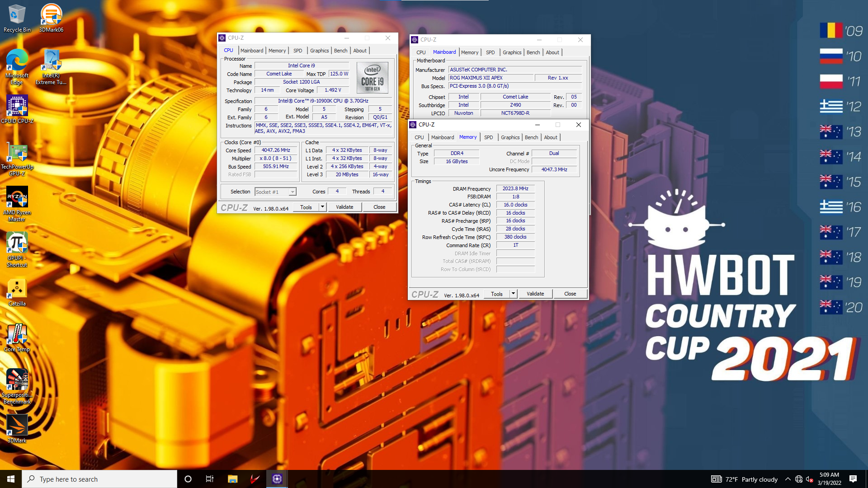The height and width of the screenshot is (488, 868).
Task: Click the Uncore Frequency 4047.3 MHz value
Action: pos(554,170)
